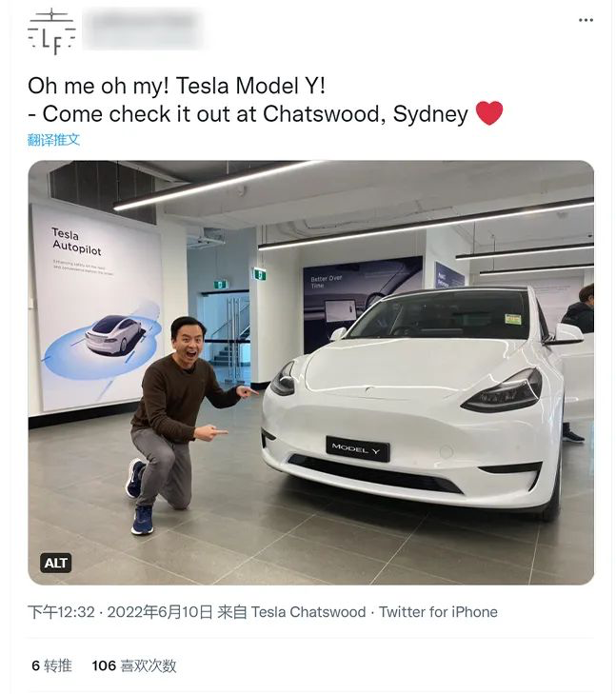Translate the tweet via 翻译推文

(x=54, y=139)
